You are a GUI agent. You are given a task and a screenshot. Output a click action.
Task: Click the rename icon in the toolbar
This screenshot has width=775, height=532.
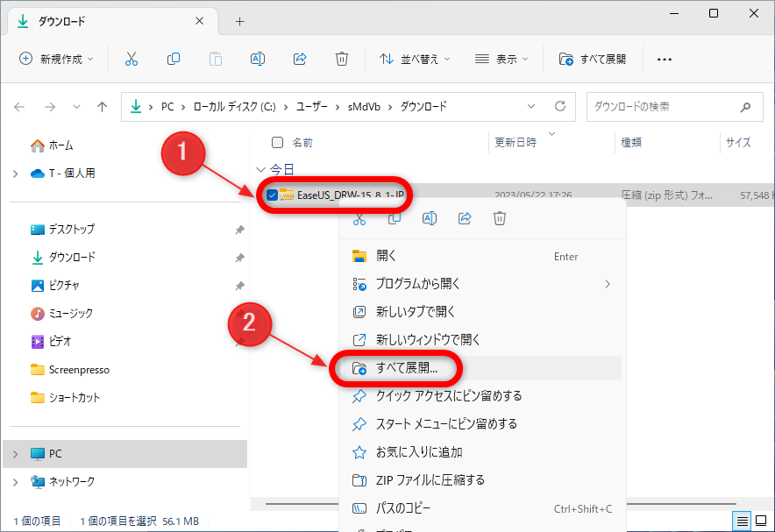click(258, 59)
